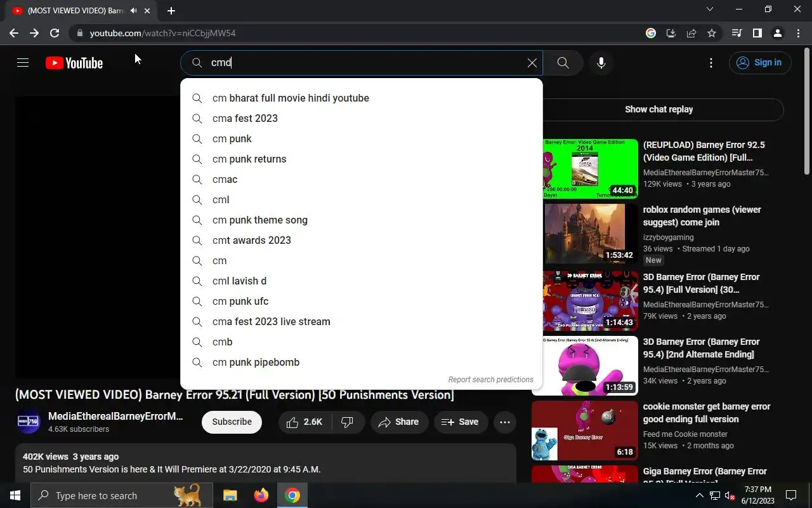
Task: Click the Sign in button
Action: 760,62
